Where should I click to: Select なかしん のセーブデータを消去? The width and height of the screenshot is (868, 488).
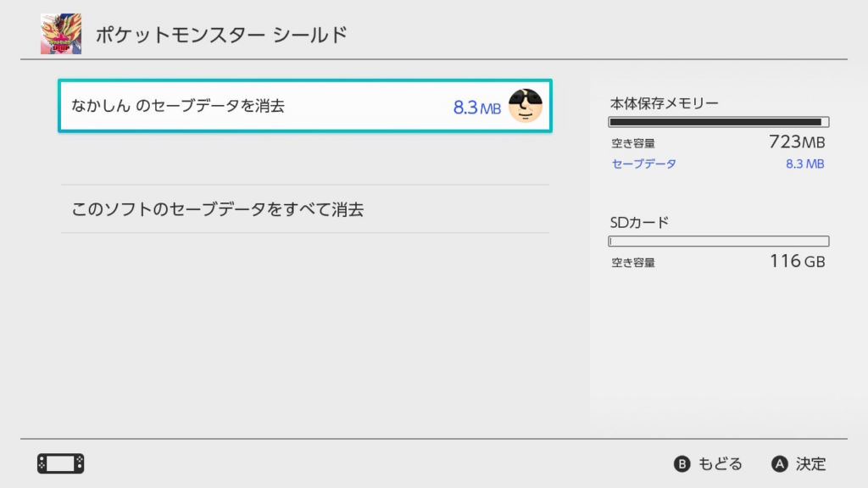[305, 106]
